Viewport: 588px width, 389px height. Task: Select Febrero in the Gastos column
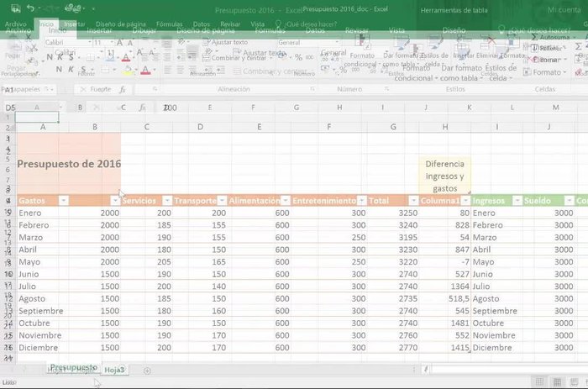(43, 225)
